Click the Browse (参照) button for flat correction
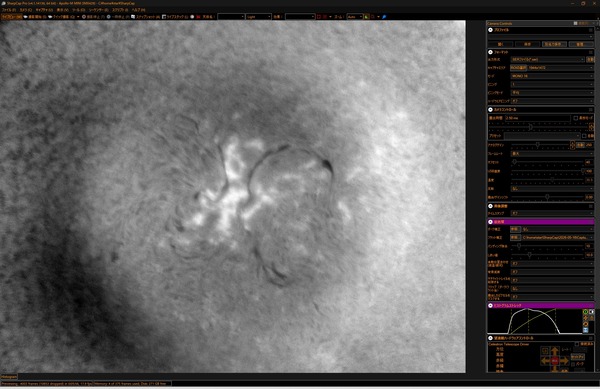Image resolution: width=600 pixels, height=389 pixels. (x=515, y=238)
